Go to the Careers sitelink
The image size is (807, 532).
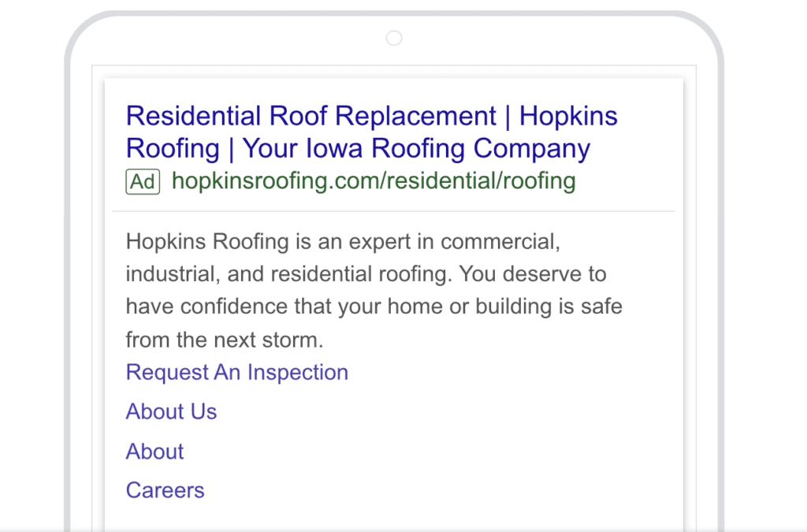tap(165, 490)
